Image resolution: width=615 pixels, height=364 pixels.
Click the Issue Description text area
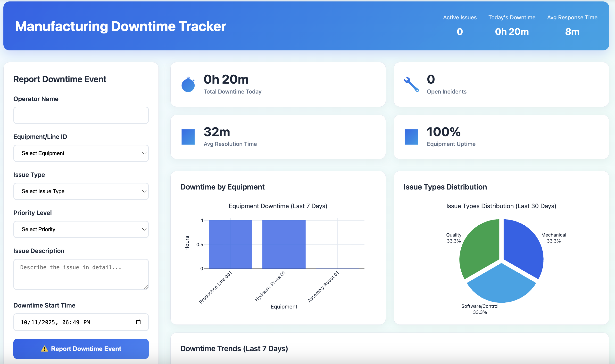81,274
